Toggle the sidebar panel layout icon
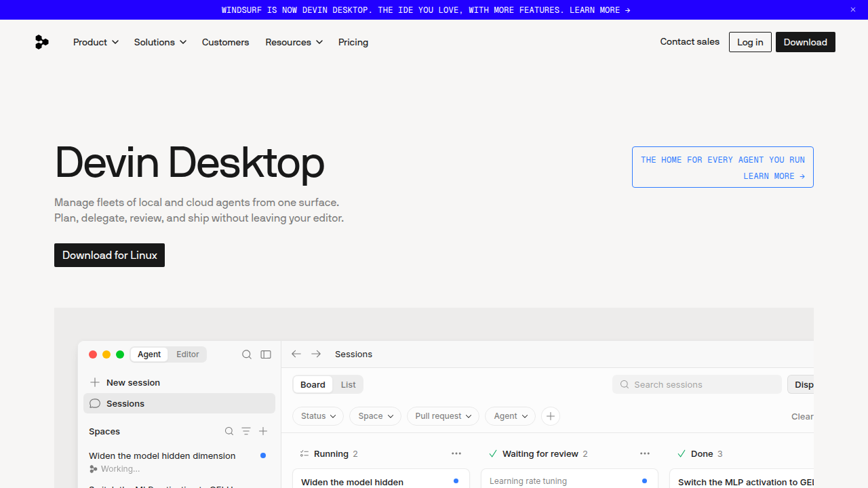The height and width of the screenshot is (488, 868). [x=266, y=354]
